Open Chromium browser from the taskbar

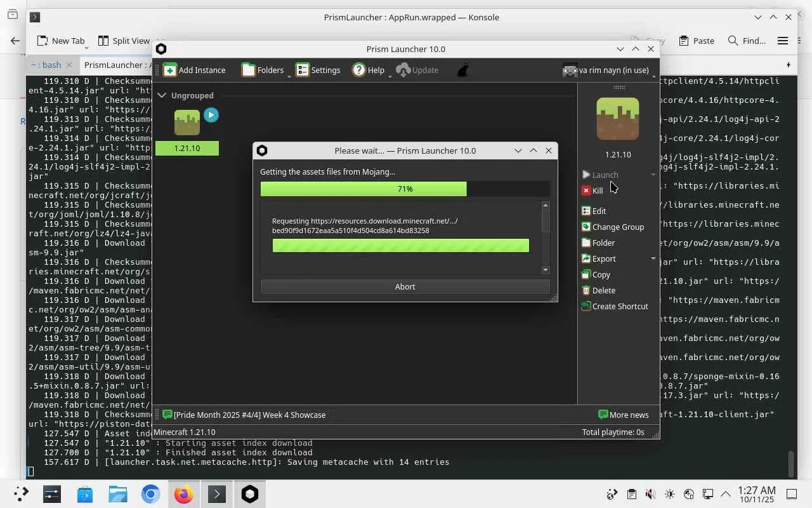pos(151,494)
